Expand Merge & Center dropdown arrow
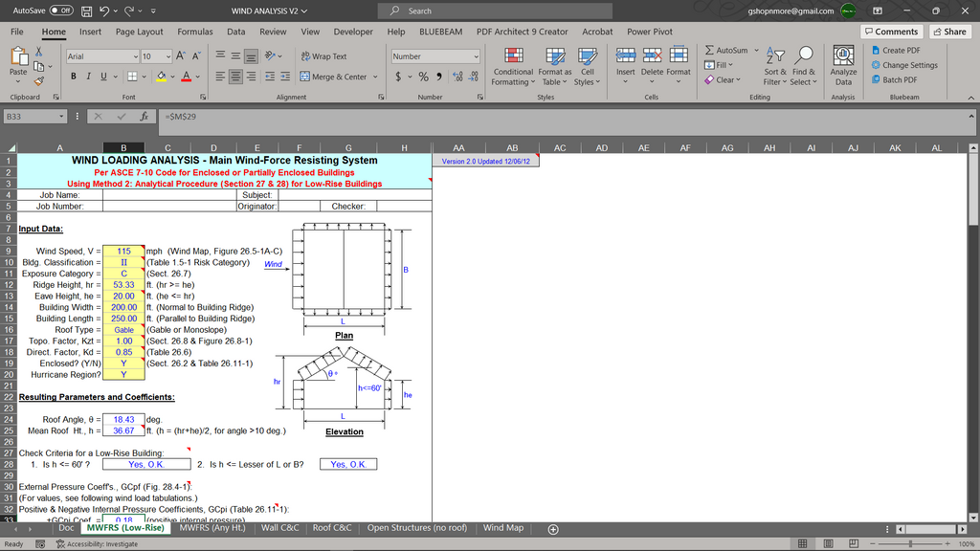 (x=375, y=77)
